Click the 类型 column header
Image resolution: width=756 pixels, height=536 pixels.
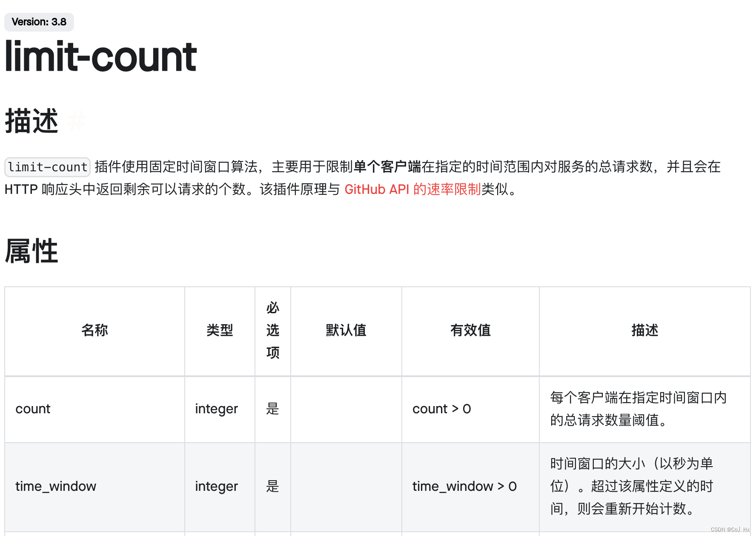[220, 330]
